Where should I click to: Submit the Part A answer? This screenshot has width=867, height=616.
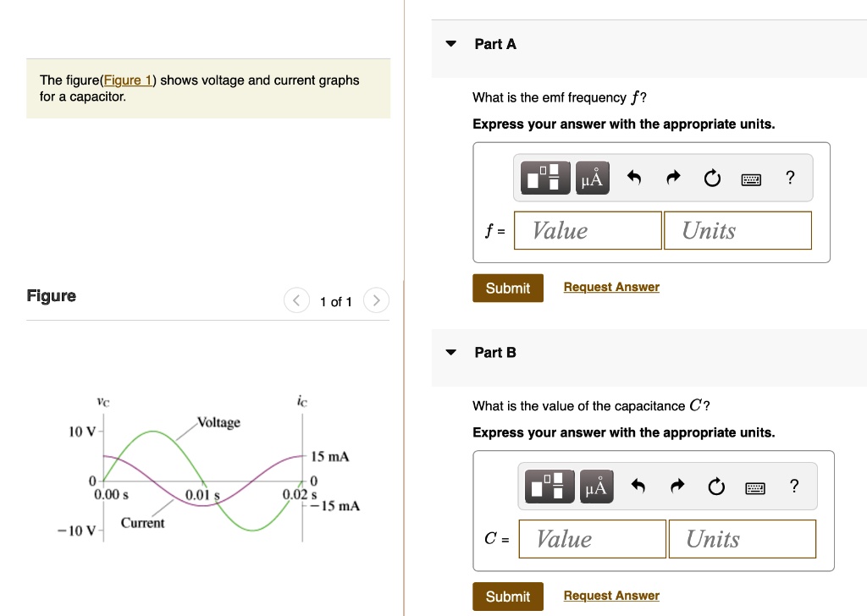pos(508,288)
